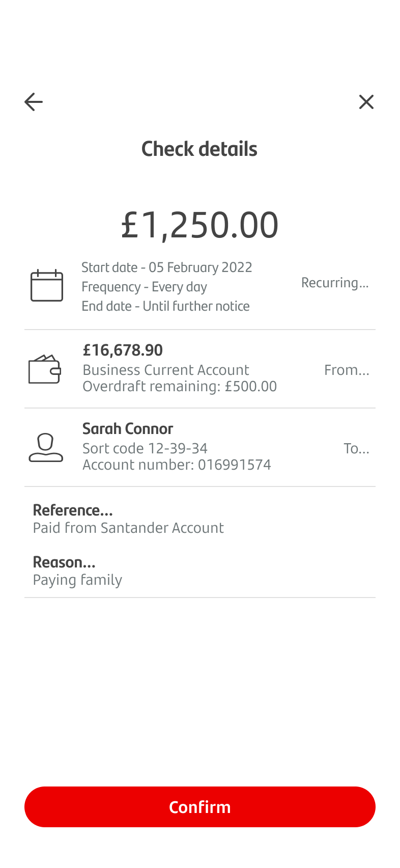Select the Start date 05 February 2022 line

(x=167, y=267)
